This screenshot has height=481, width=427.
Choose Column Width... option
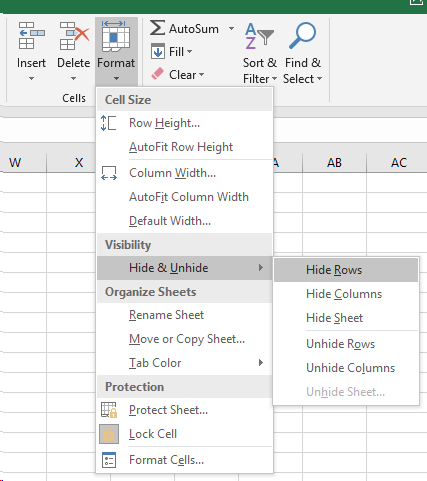click(185, 173)
